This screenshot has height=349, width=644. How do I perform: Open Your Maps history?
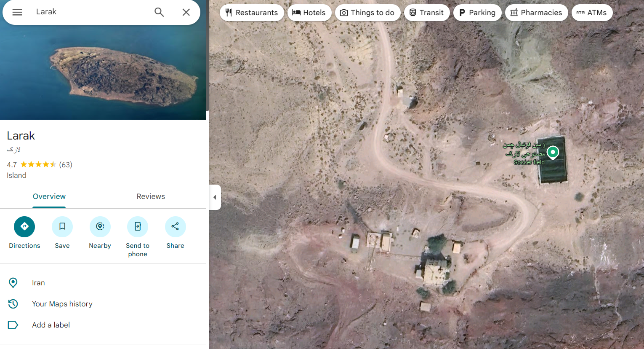[103, 304]
